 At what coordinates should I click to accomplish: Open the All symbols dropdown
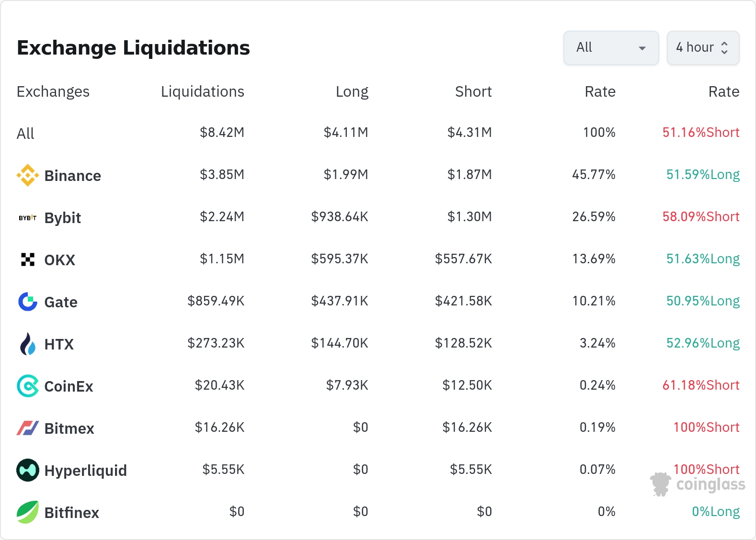tap(611, 48)
